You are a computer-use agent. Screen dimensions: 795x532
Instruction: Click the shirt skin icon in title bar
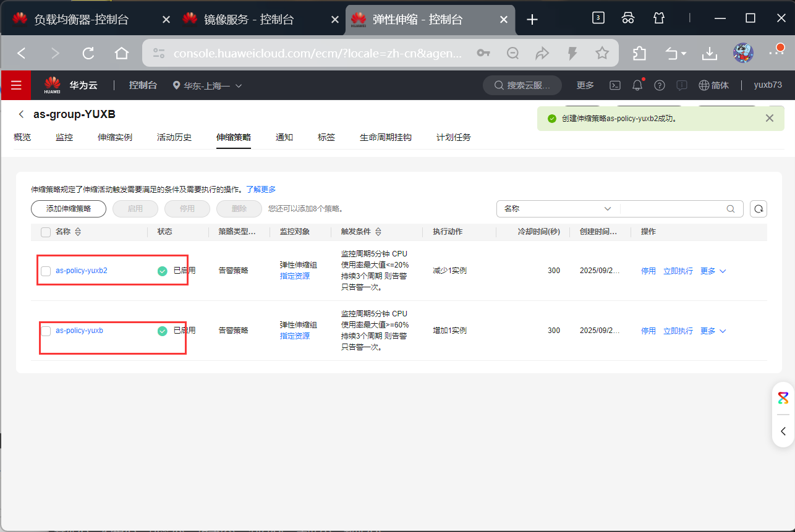(658, 18)
